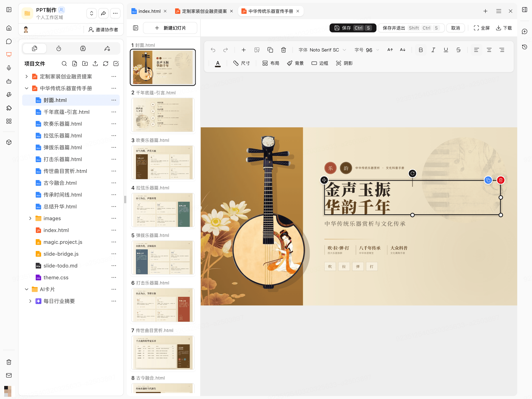Screen dimensions: 532x399
Task: Click the insert image icon
Action: tap(257, 50)
